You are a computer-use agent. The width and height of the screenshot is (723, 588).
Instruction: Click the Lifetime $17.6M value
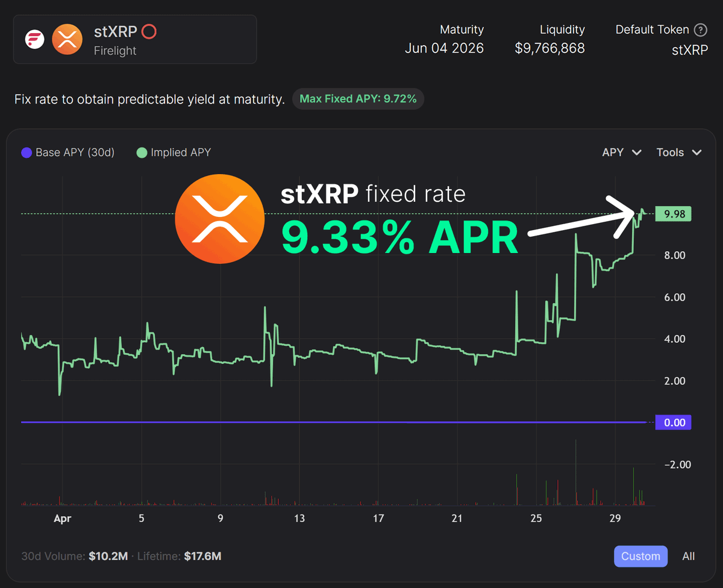pos(201,556)
